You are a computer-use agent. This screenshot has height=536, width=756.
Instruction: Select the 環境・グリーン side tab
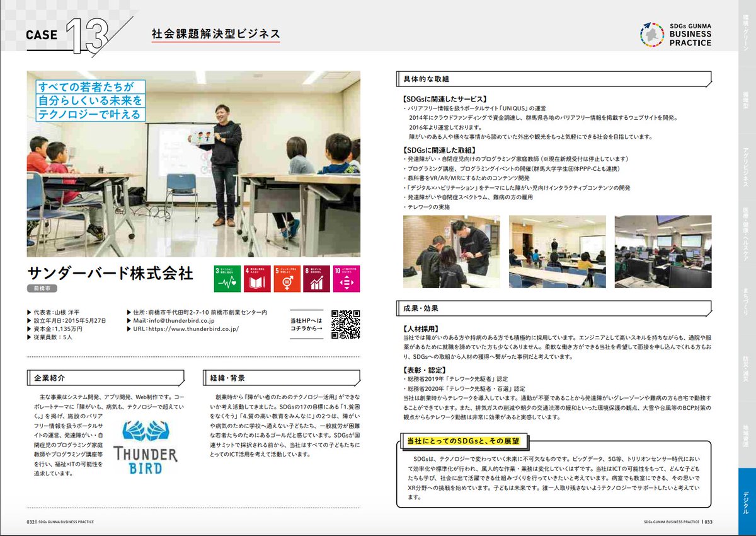747,33
